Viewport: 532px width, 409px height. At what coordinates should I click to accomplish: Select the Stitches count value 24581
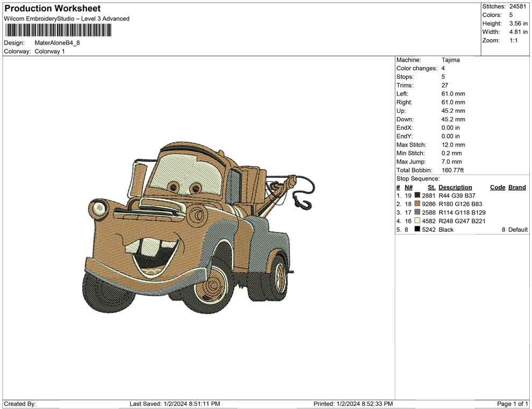click(x=518, y=6)
